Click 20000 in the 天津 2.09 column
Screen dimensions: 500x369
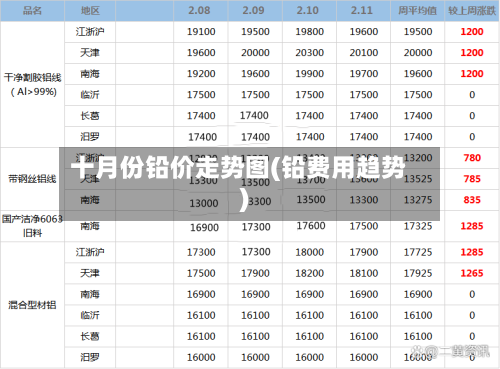255,53
